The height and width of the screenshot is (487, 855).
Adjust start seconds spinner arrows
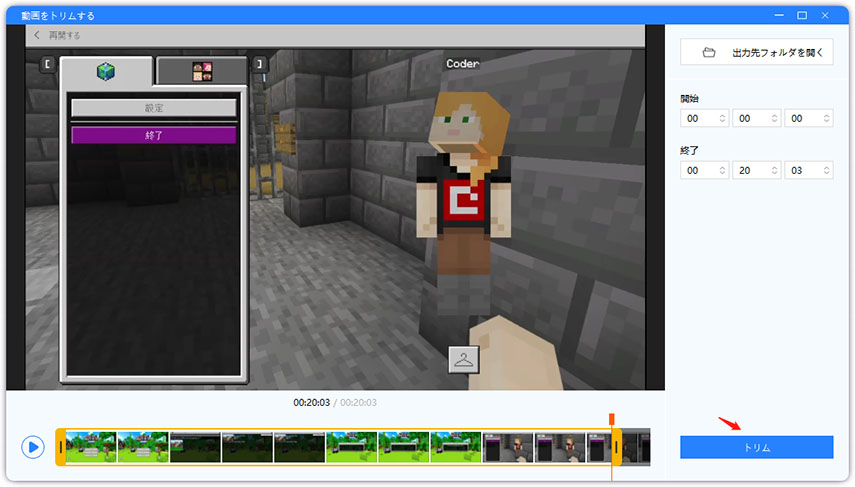point(827,118)
